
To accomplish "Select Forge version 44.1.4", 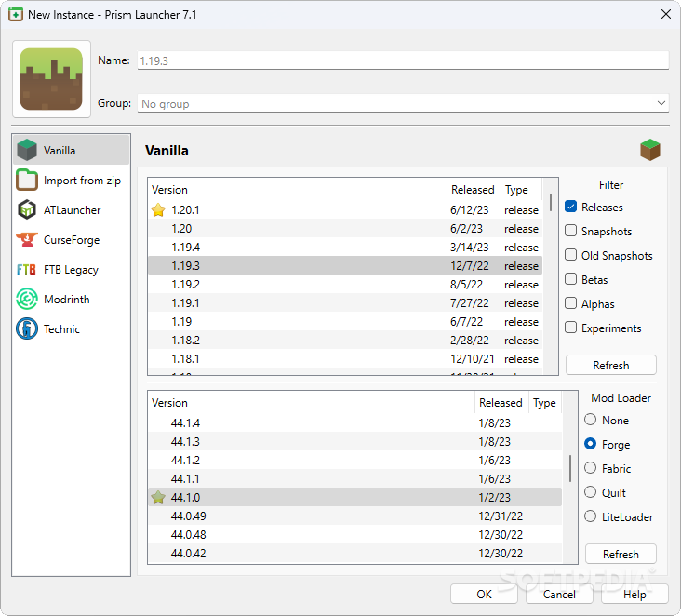I will 354,422.
